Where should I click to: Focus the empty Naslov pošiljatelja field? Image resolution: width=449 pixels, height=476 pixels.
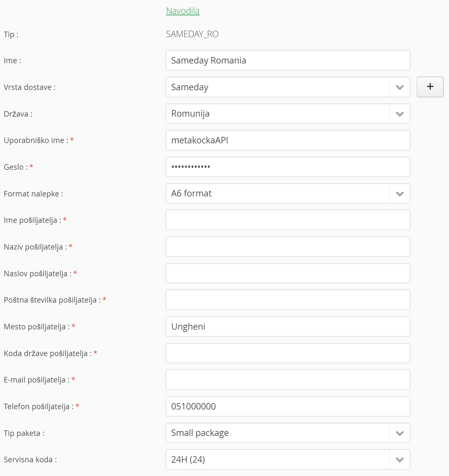tap(288, 273)
